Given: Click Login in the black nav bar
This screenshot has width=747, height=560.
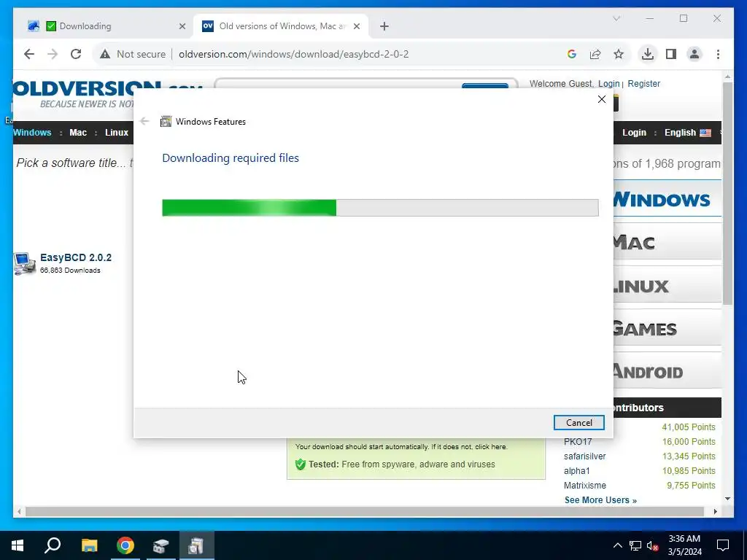Looking at the screenshot, I should (x=634, y=133).
